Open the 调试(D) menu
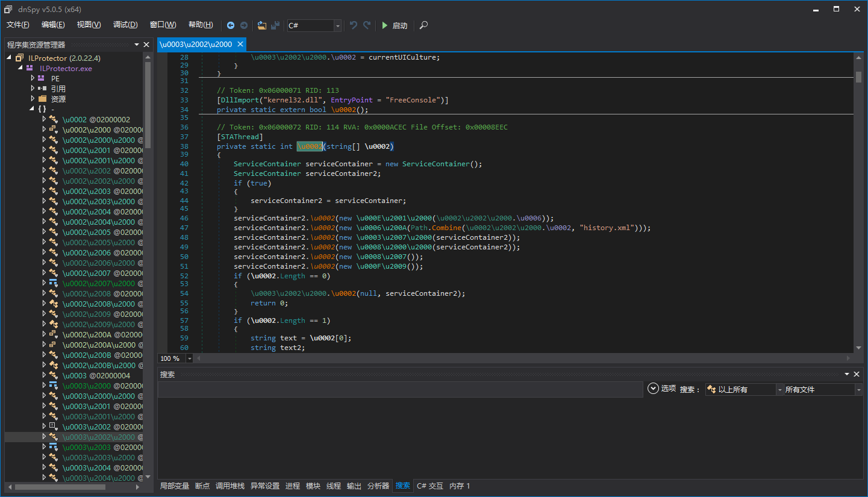The width and height of the screenshot is (868, 497). pos(125,25)
